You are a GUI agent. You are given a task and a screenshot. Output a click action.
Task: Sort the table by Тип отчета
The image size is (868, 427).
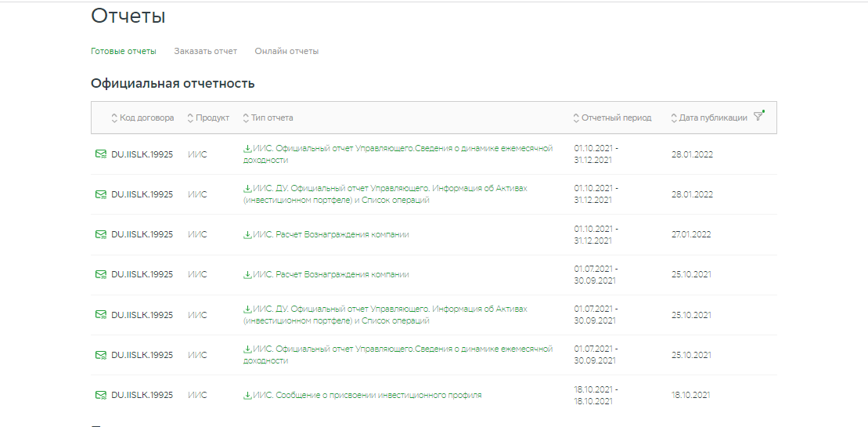tap(268, 118)
